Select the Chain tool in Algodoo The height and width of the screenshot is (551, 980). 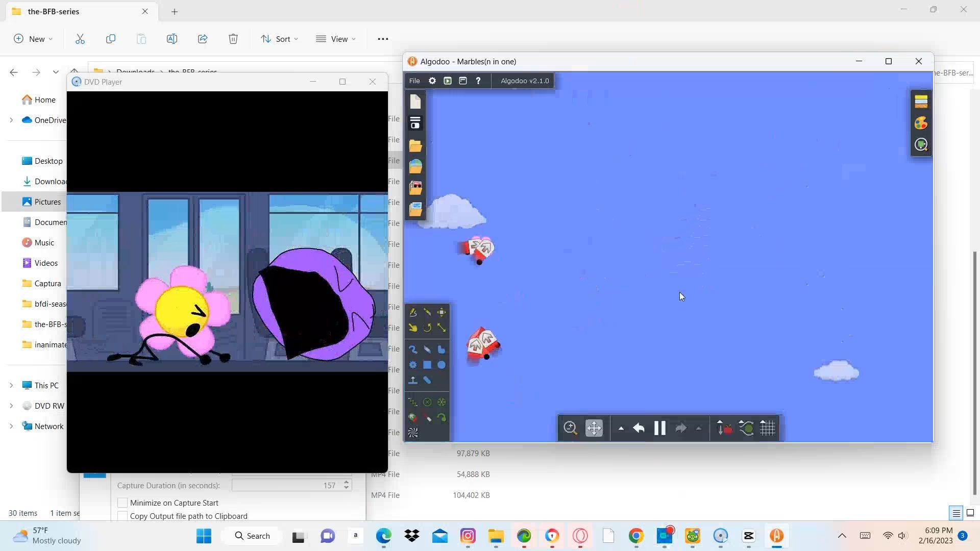(x=427, y=380)
